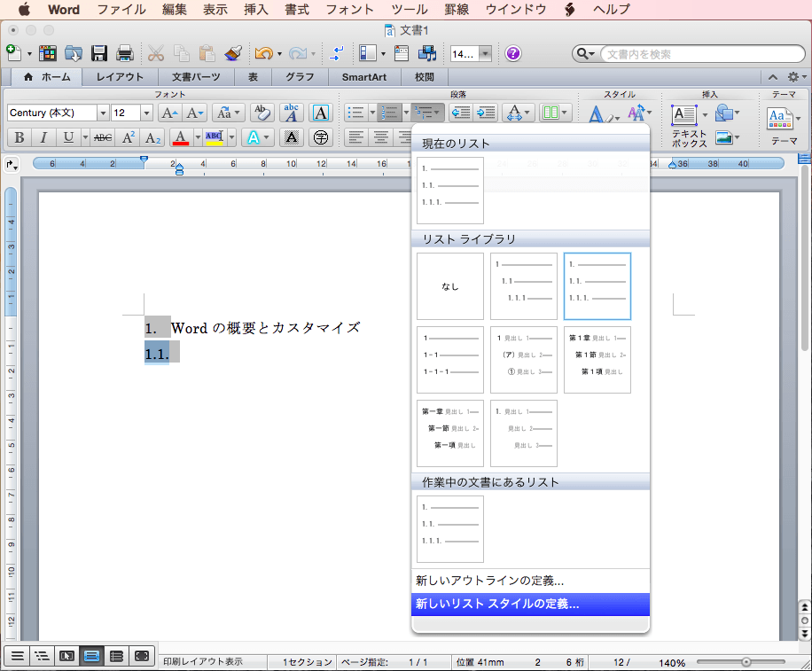The width and height of the screenshot is (812, 671).
Task: Undo the last action
Action: click(263, 53)
